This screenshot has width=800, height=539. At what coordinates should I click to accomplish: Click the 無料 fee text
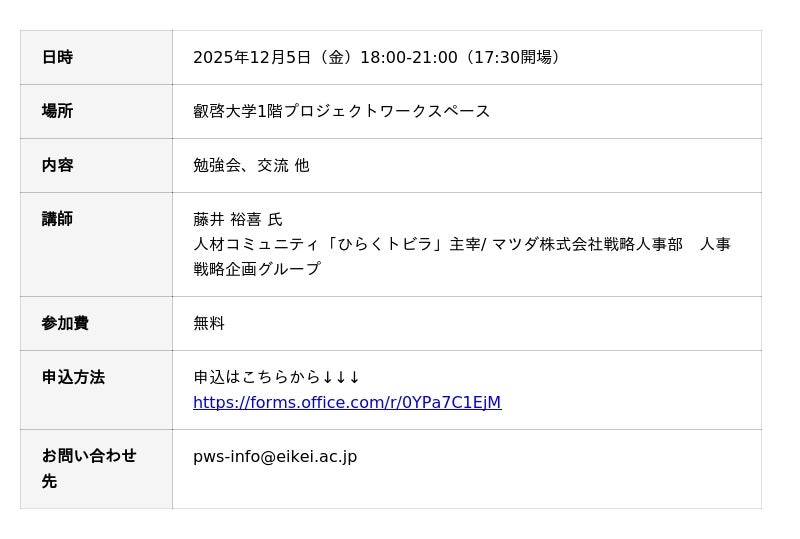click(209, 323)
